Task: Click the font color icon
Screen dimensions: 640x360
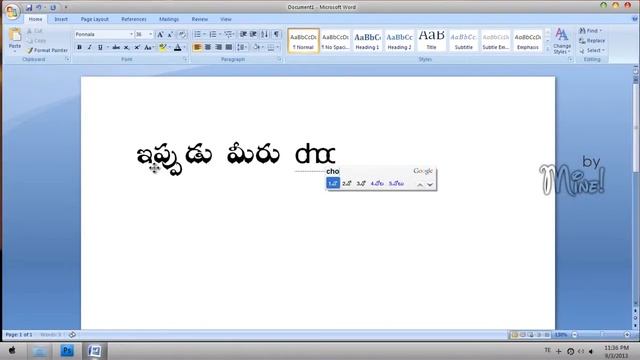Action: click(178, 47)
